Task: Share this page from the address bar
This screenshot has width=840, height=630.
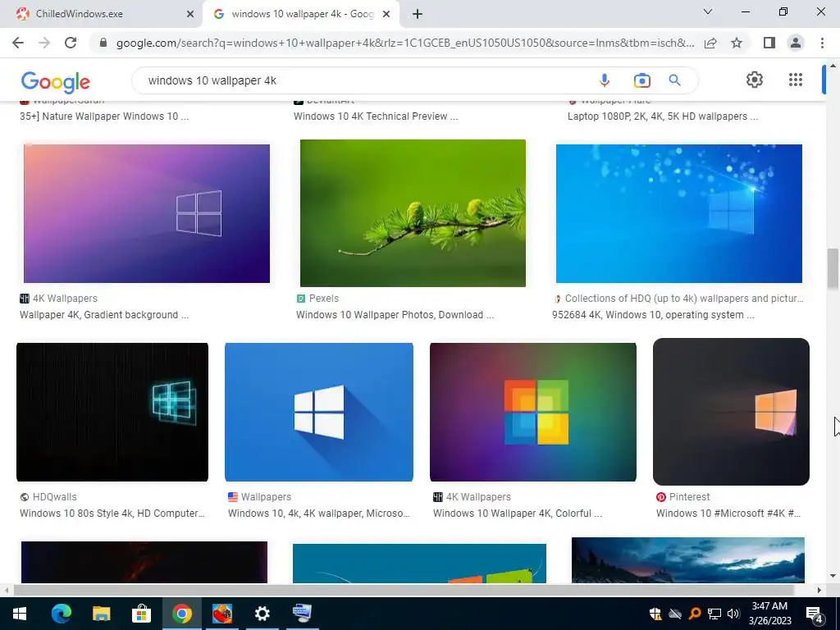Action: 711,43
